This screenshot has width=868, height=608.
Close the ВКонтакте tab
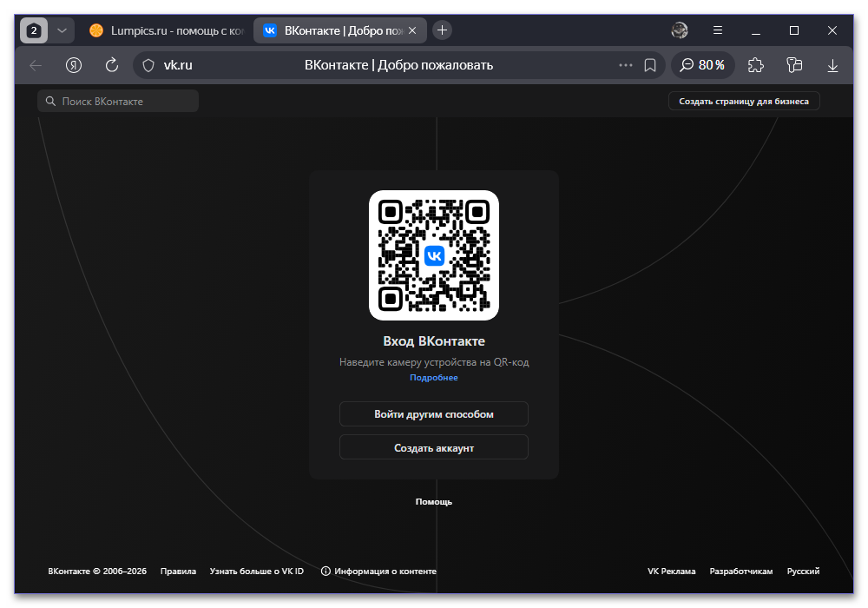[x=412, y=30]
